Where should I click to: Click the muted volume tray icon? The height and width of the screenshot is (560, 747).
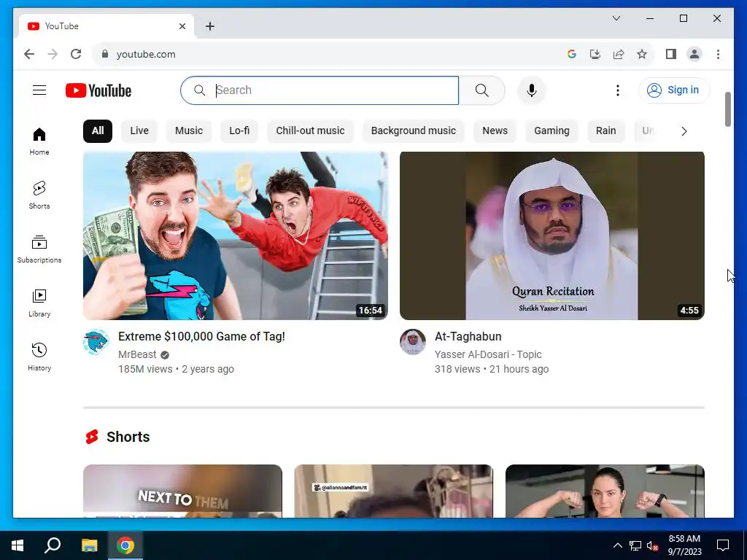[x=652, y=545]
